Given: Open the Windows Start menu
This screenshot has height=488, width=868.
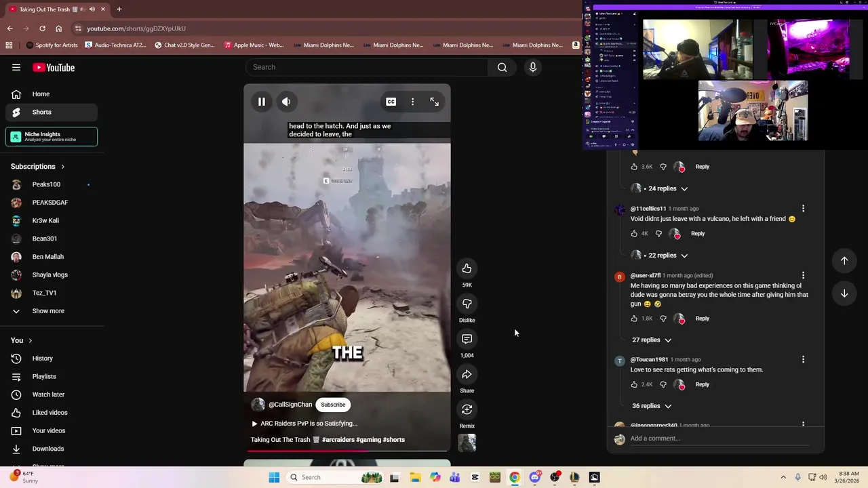Looking at the screenshot, I should click(x=274, y=477).
